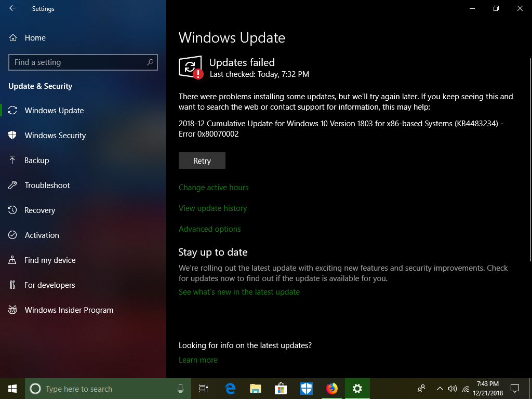The image size is (532, 399).
Task: Click the Recovery clock-arrow icon
Action: coord(12,210)
